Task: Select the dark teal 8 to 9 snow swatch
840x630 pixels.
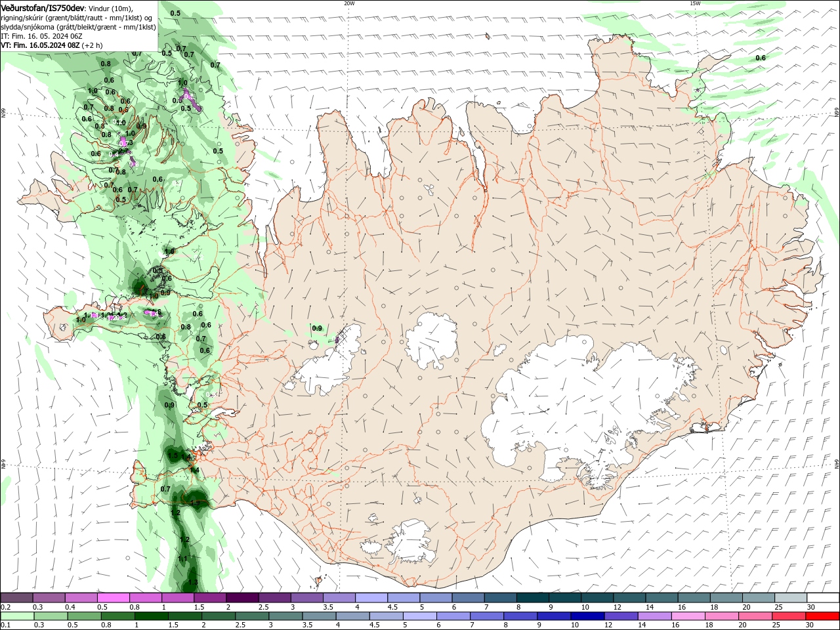Action: tap(533, 598)
